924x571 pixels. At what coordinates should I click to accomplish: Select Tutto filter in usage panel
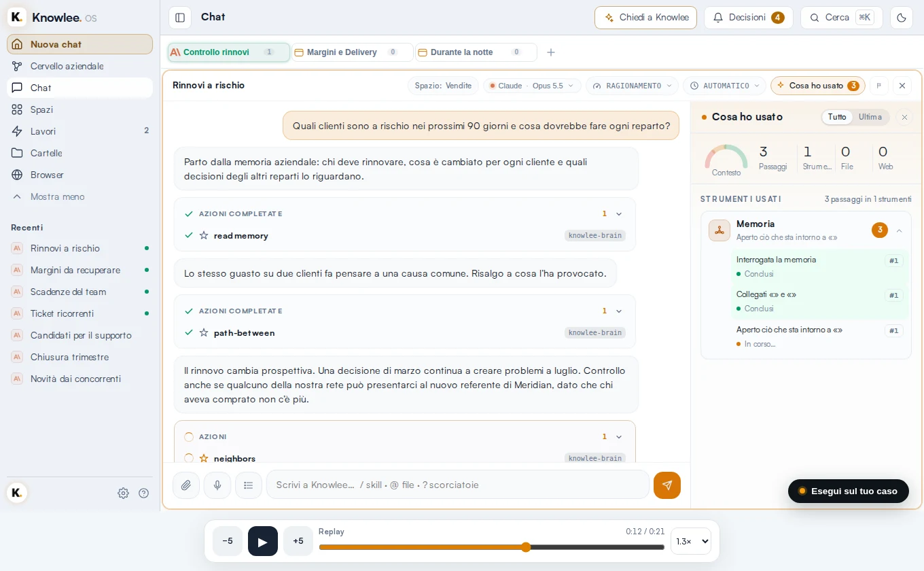[837, 117]
